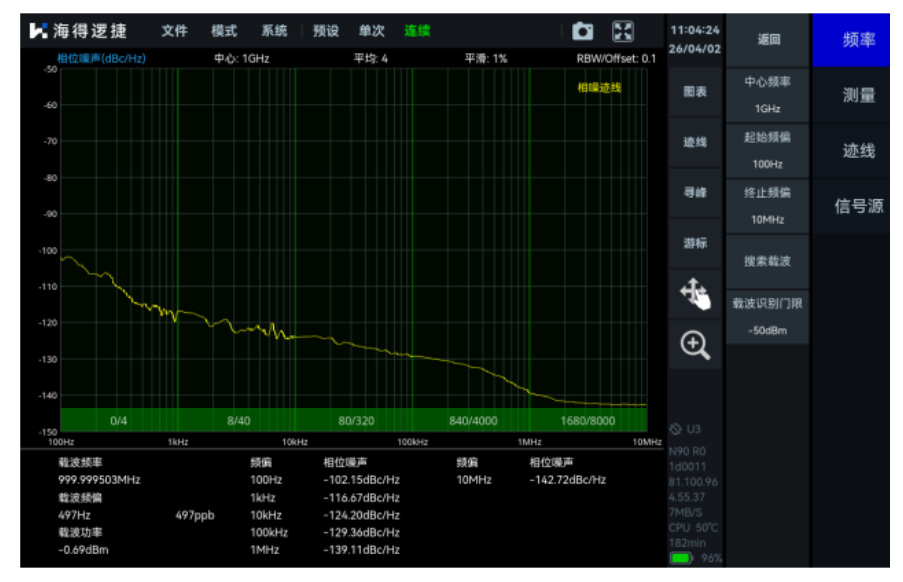Click the 80/320 progress segment
The height and width of the screenshot is (582, 903).
[356, 421]
